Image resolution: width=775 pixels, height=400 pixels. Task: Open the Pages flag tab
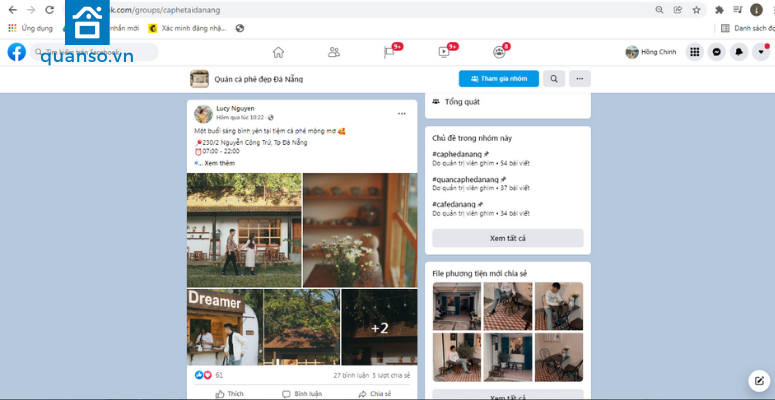[390, 52]
